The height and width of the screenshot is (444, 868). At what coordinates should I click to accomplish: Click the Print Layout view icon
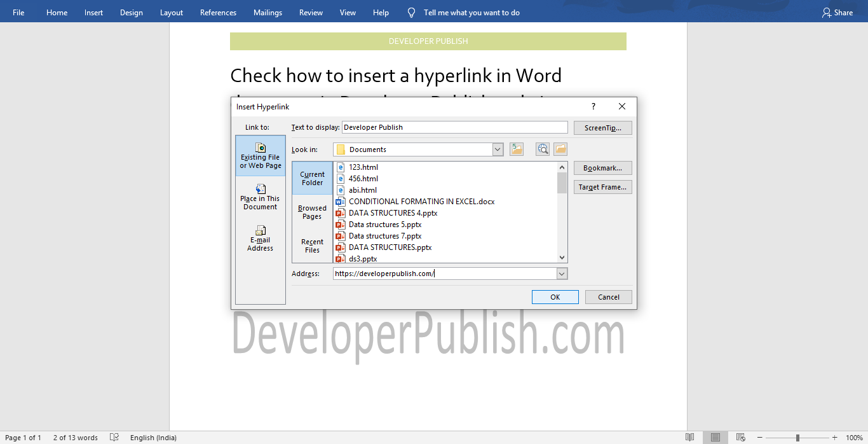click(x=715, y=437)
